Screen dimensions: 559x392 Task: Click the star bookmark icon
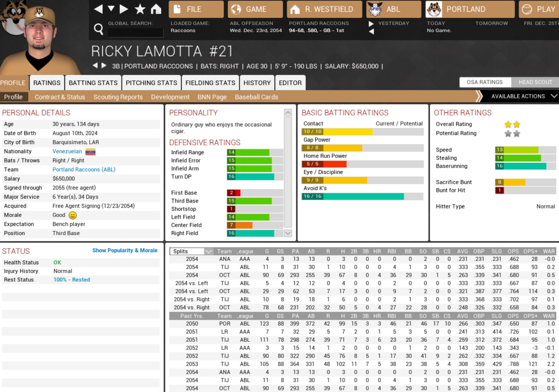point(140,9)
